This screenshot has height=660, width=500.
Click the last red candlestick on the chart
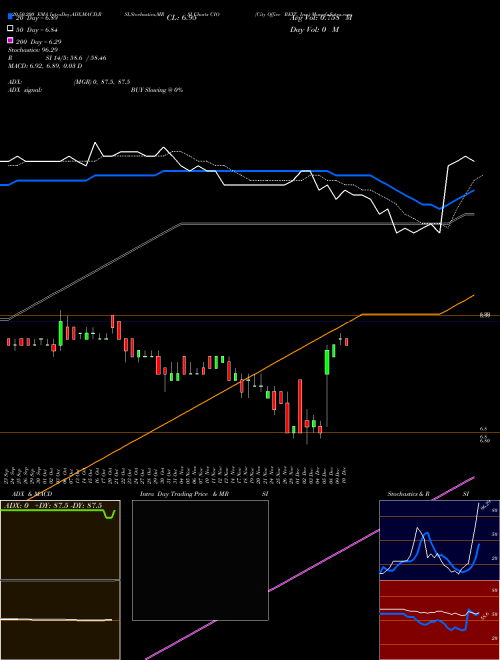(x=346, y=342)
